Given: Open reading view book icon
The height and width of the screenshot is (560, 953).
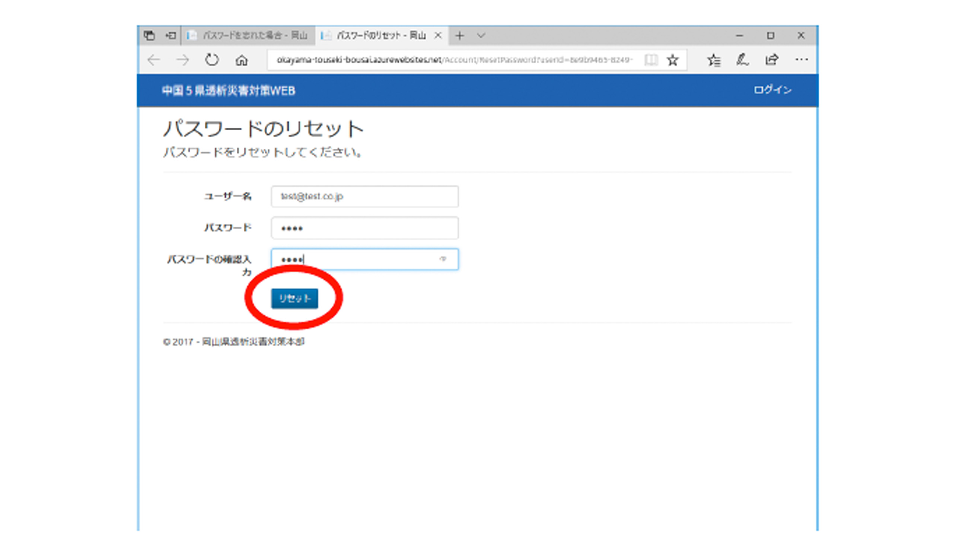Looking at the screenshot, I should click(651, 60).
